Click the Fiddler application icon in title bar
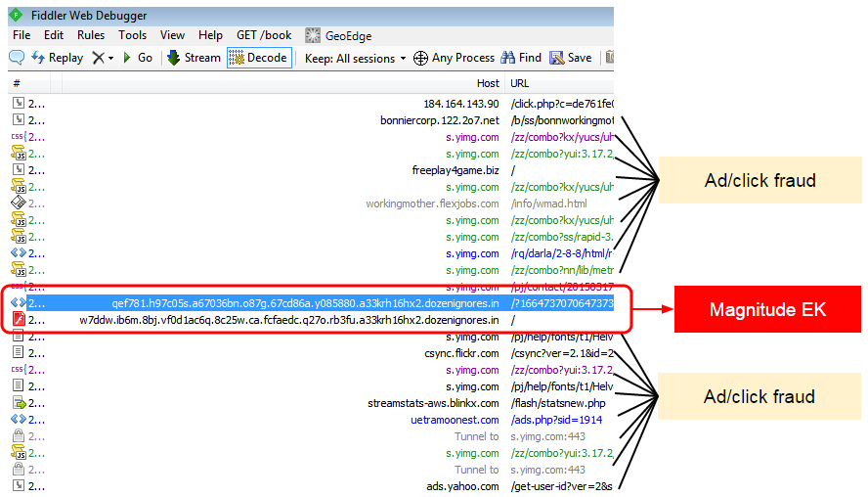Image resolution: width=868 pixels, height=497 pixels. 17,15
